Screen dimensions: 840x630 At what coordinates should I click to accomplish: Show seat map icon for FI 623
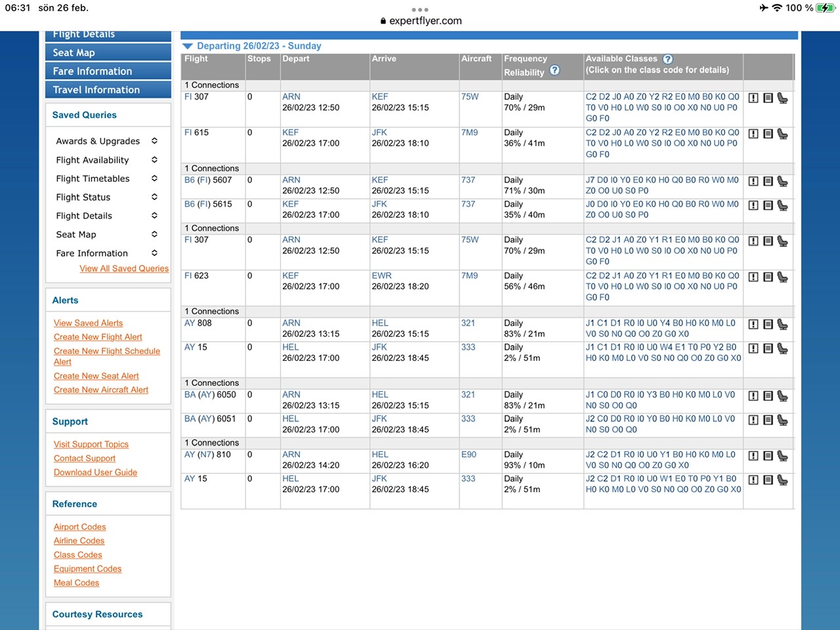pos(782,278)
